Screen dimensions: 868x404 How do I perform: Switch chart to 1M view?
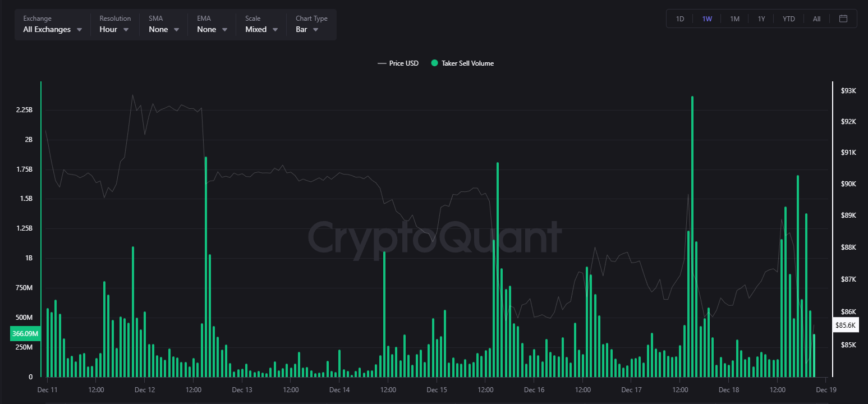point(734,18)
